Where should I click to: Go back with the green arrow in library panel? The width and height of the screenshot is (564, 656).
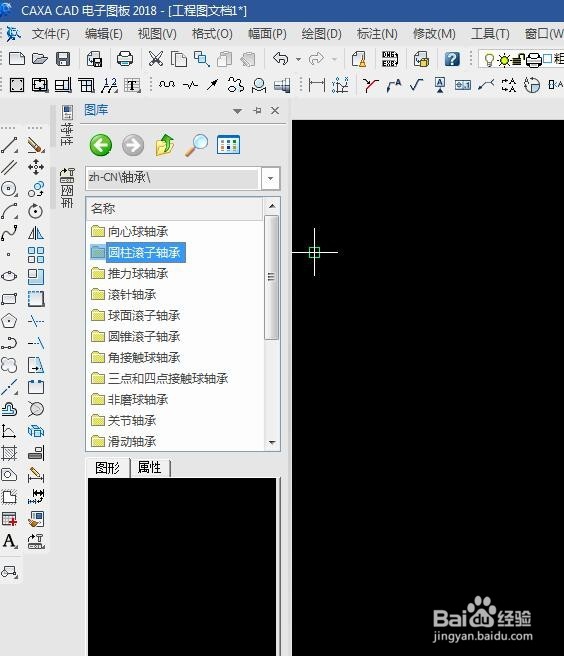point(101,146)
